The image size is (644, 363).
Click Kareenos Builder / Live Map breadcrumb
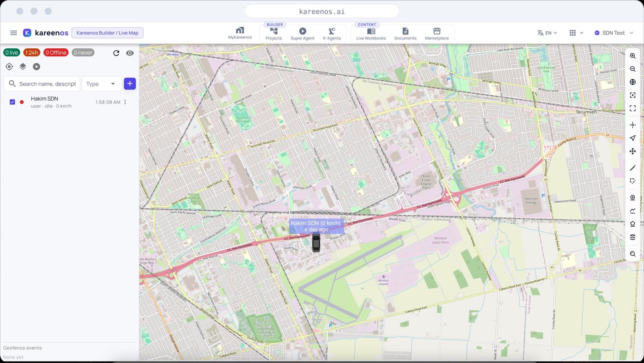[107, 33]
